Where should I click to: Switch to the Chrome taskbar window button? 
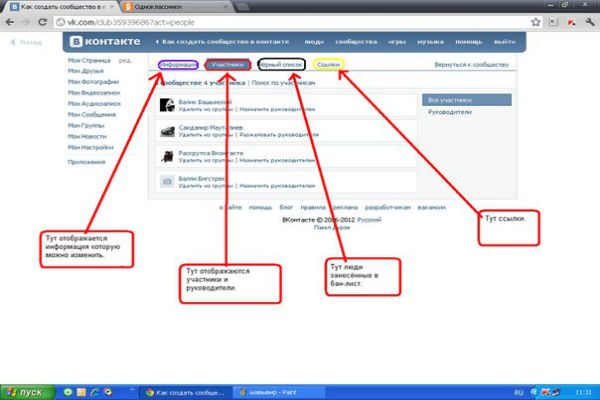pyautogui.click(x=185, y=392)
